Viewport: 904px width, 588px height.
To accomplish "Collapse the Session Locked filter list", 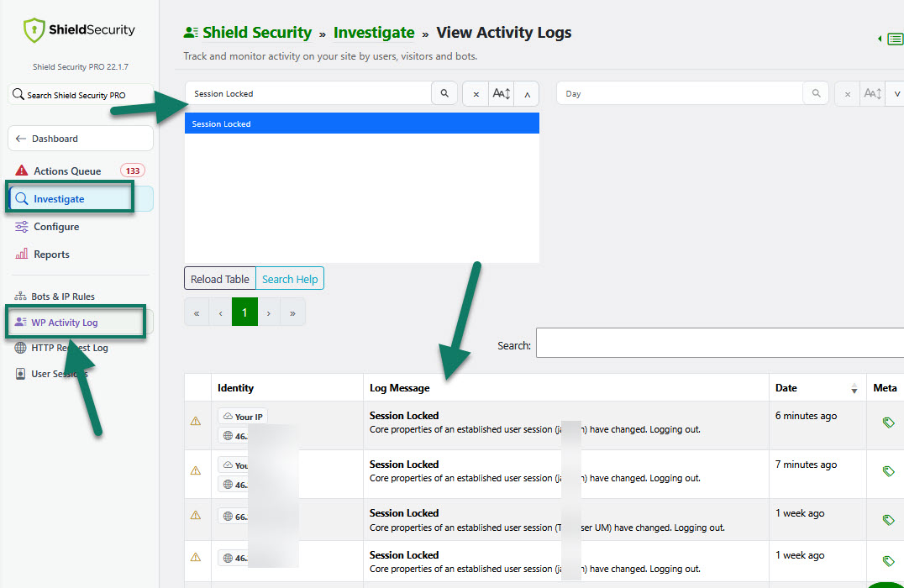I will point(527,94).
